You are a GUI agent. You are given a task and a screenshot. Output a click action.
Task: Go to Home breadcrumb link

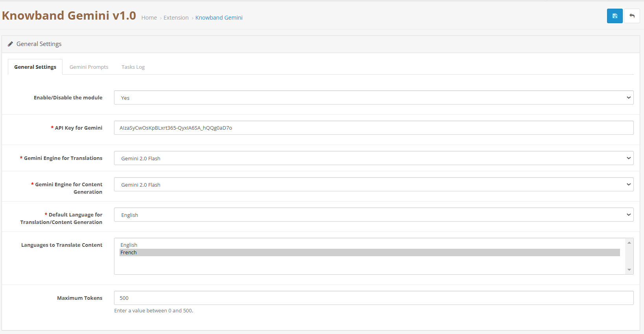149,18
